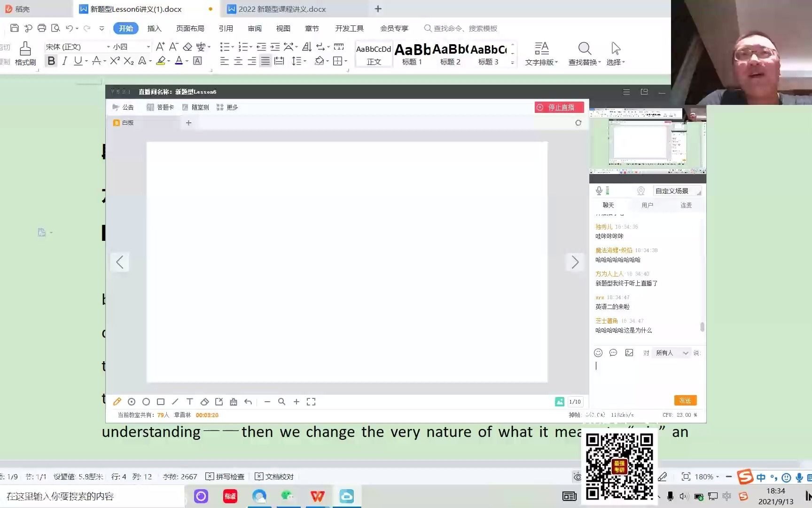This screenshot has width=812, height=508.
Task: Click the undo arrow in whiteboard toolbar
Action: point(248,402)
